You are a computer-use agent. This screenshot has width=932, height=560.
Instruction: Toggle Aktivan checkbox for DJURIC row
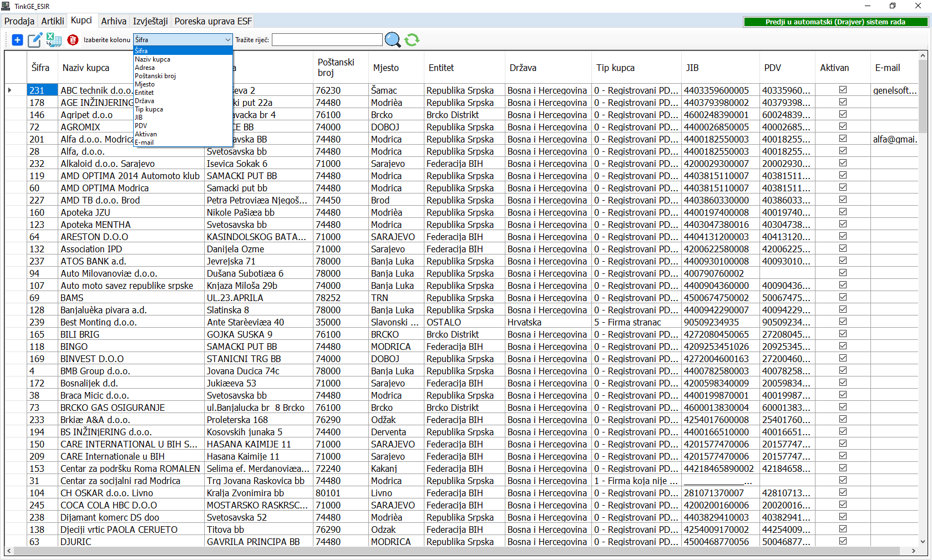click(x=843, y=541)
